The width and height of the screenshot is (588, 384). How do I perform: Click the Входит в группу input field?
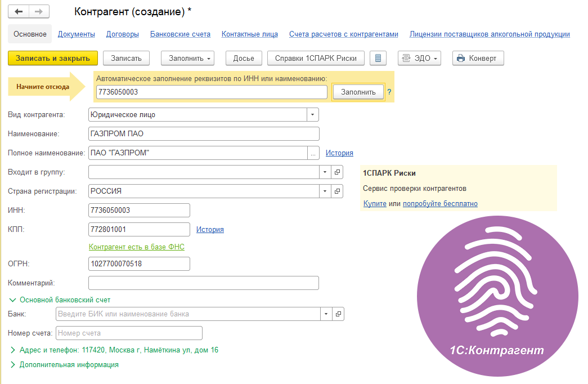(204, 172)
